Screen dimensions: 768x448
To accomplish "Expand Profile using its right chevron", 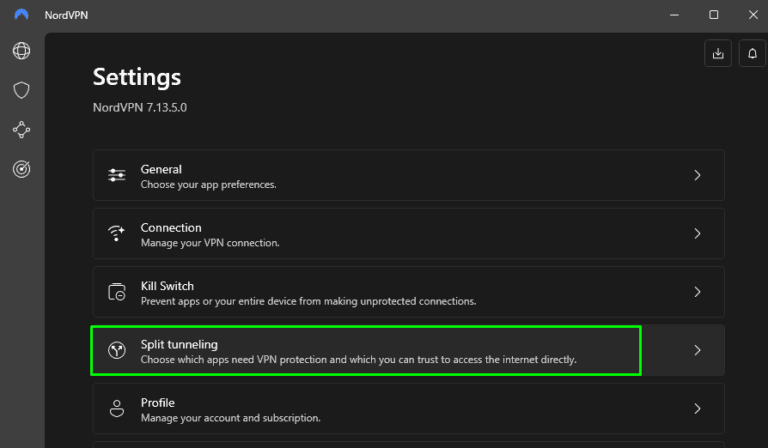I will point(697,408).
